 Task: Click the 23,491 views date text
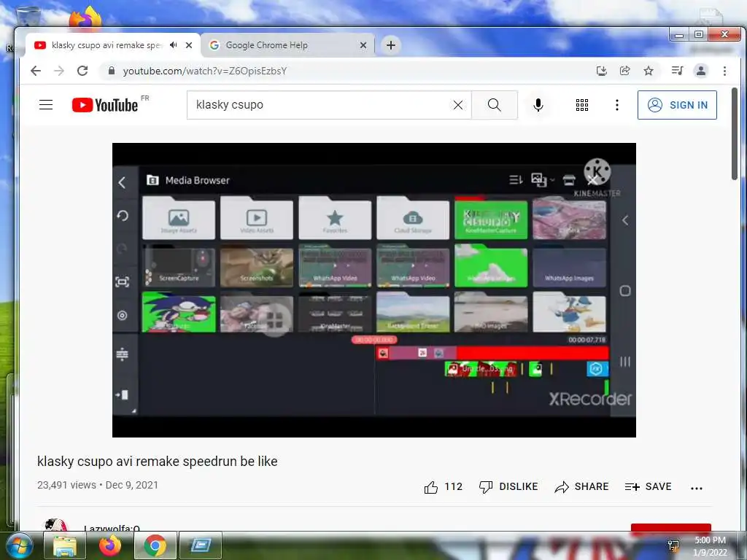click(x=98, y=485)
